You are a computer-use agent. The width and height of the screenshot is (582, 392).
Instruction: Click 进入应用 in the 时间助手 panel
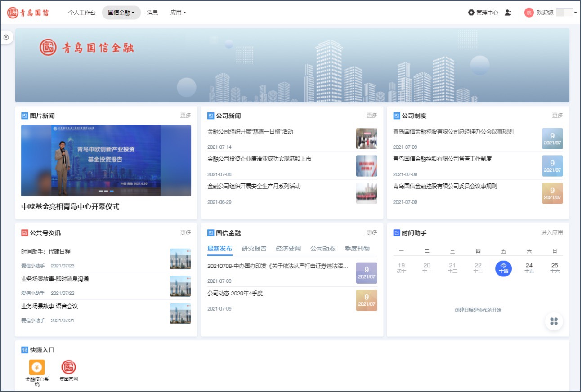click(552, 232)
